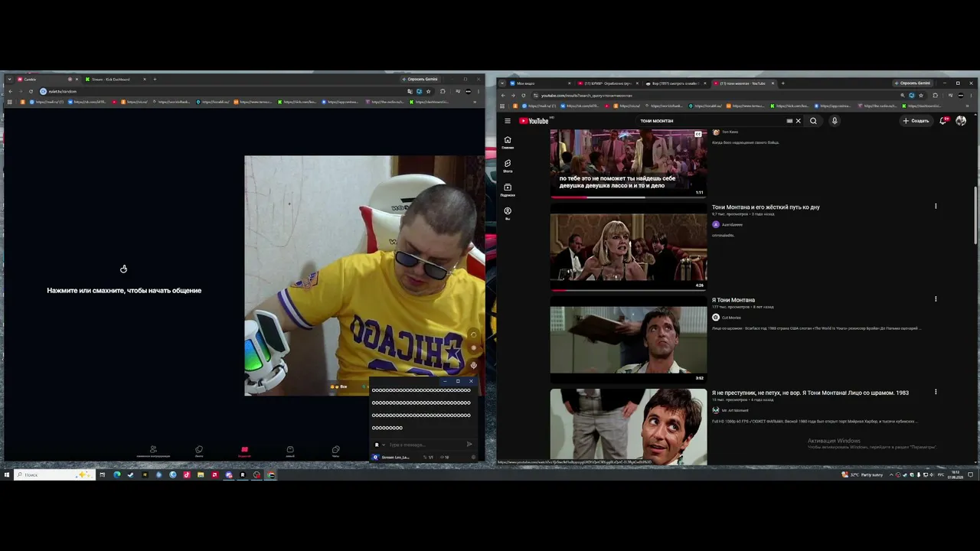
Task: Expand the tab search arrow in left browser
Action: pos(9,79)
